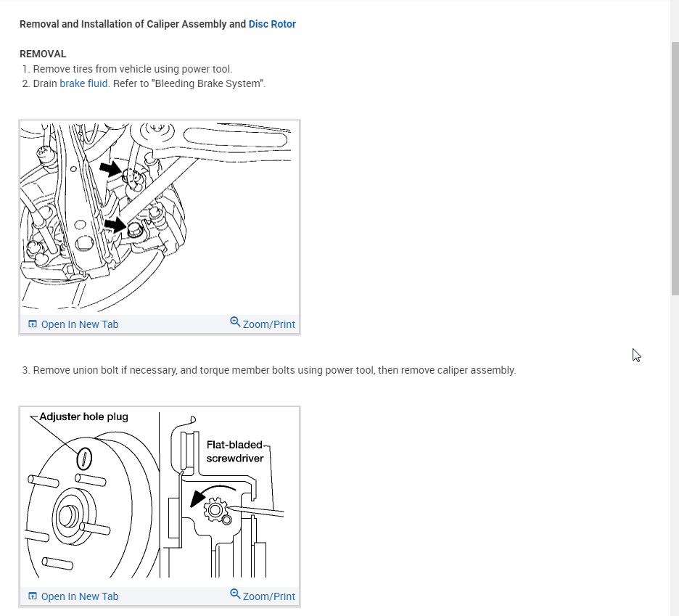Click the new-tab icon under adjuster hole diagram
The width and height of the screenshot is (679, 616).
coord(33,596)
